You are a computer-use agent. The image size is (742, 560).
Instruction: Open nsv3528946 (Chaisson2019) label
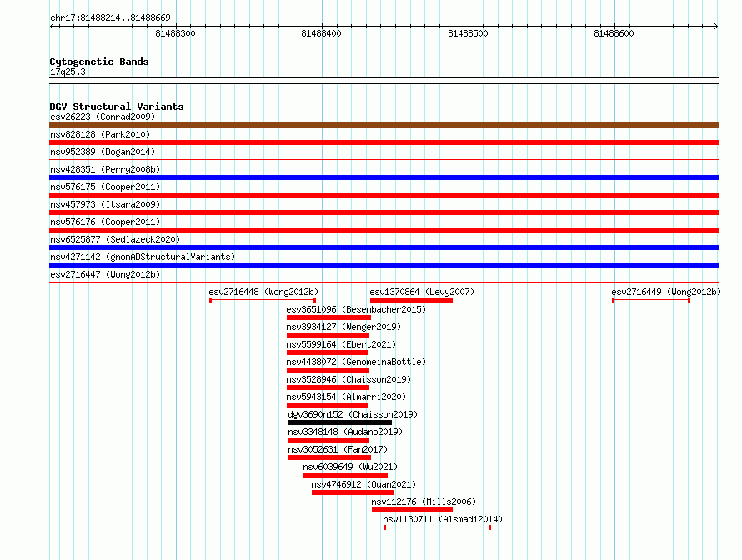[348, 379]
